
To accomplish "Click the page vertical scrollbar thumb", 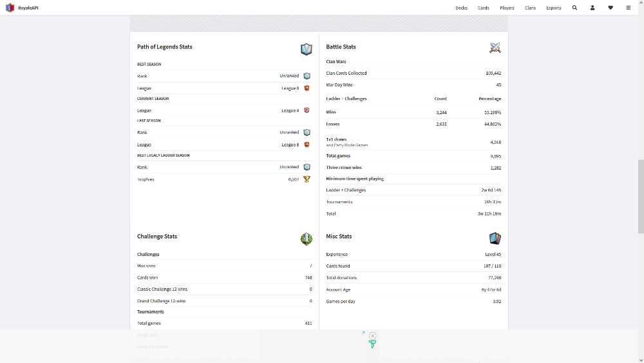I will coord(641,197).
